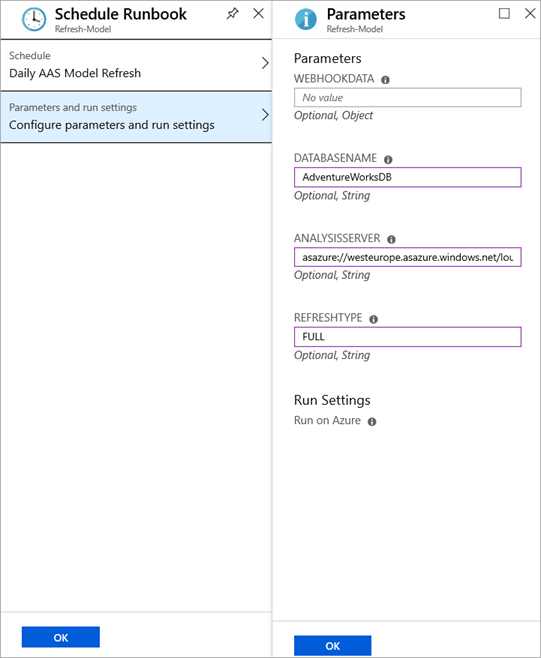Show info tooltip for Run on Azure
This screenshot has height=658, width=541.
[x=372, y=422]
